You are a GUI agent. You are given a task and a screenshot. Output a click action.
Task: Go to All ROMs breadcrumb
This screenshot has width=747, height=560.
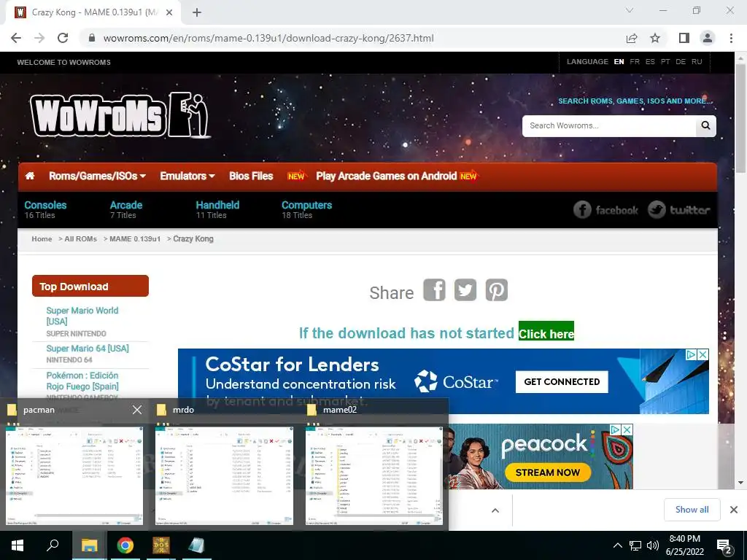[80, 238]
